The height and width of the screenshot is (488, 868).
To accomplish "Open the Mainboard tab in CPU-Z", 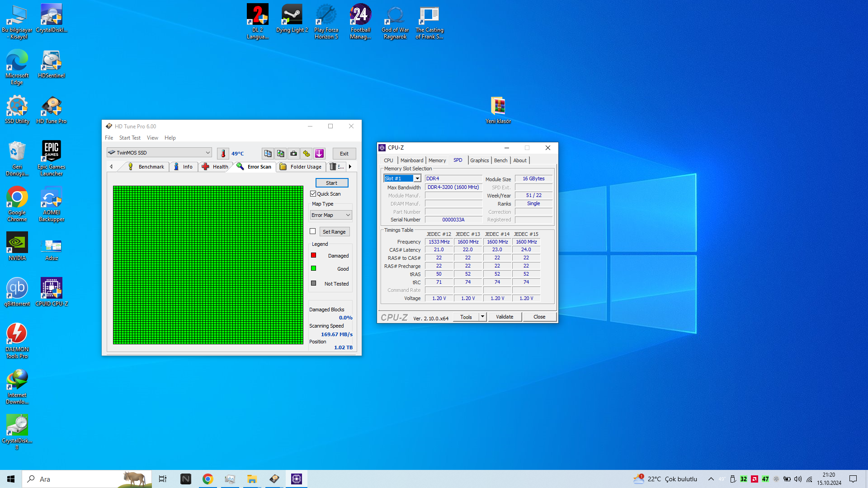I will (412, 160).
